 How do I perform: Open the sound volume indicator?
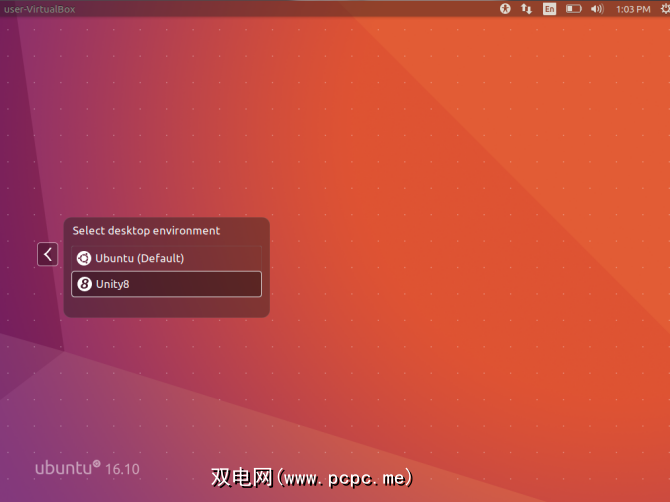tap(597, 9)
